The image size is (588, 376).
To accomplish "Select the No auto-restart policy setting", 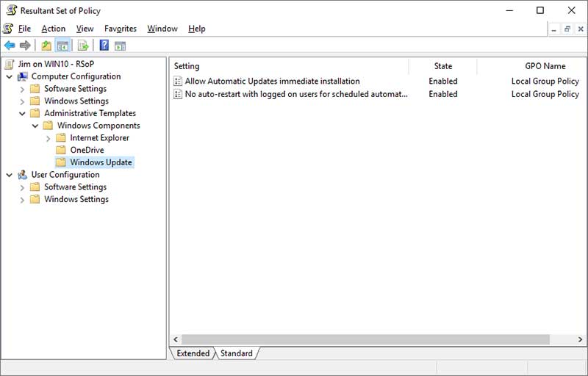I will coord(295,94).
